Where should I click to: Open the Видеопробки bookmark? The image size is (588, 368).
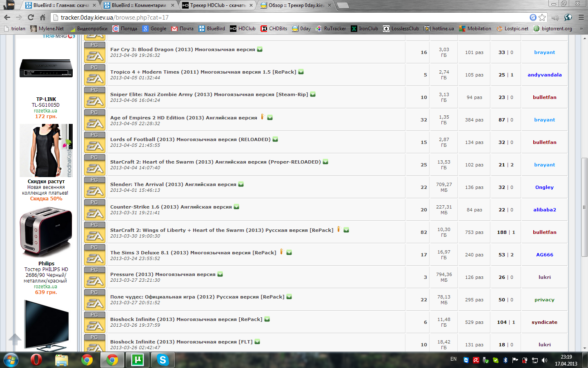88,29
